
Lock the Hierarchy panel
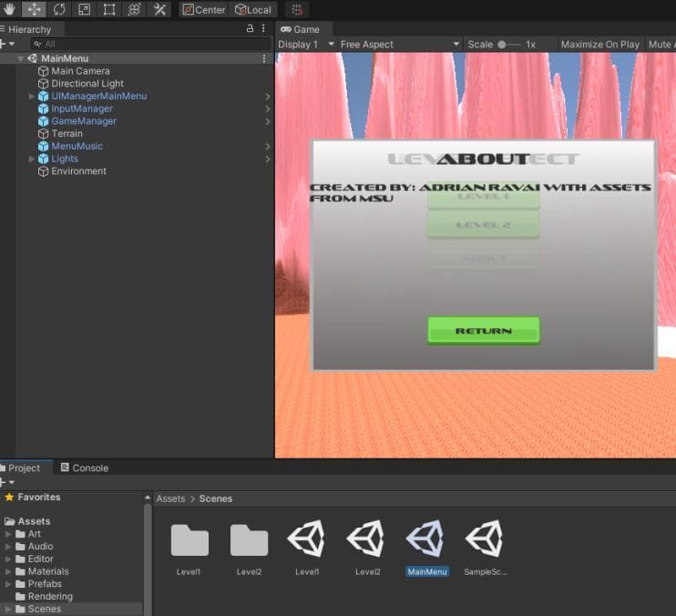click(x=250, y=28)
